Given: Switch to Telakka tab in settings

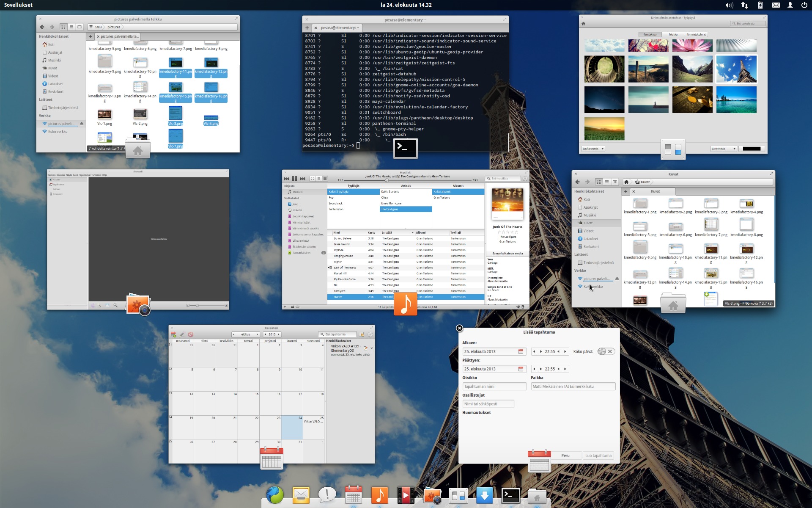Looking at the screenshot, I should coord(673,34).
